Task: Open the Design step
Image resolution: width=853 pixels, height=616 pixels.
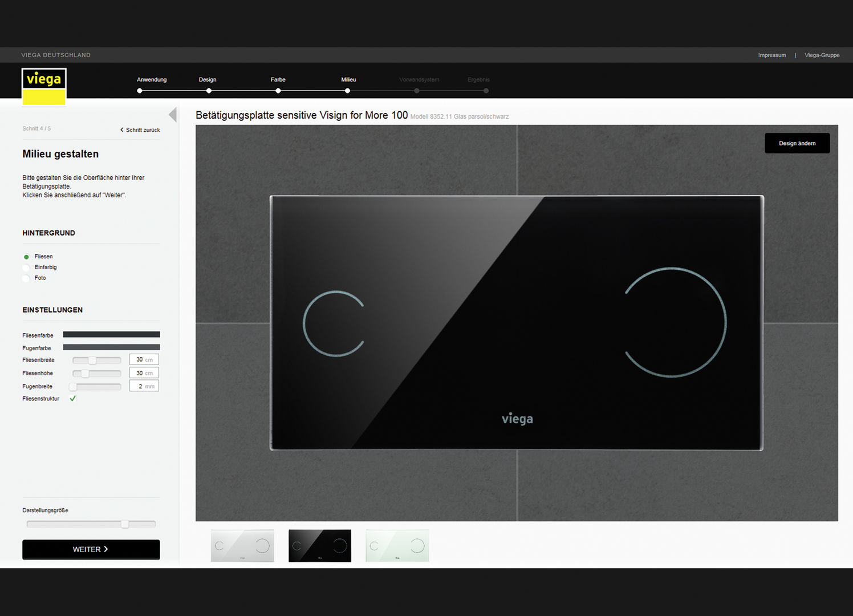Action: 208,80
